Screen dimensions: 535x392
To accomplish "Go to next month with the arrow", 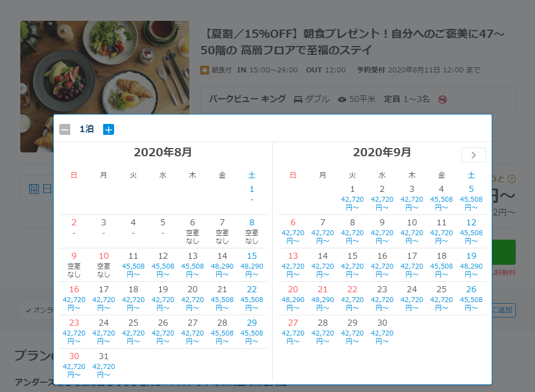I will click(x=474, y=155).
